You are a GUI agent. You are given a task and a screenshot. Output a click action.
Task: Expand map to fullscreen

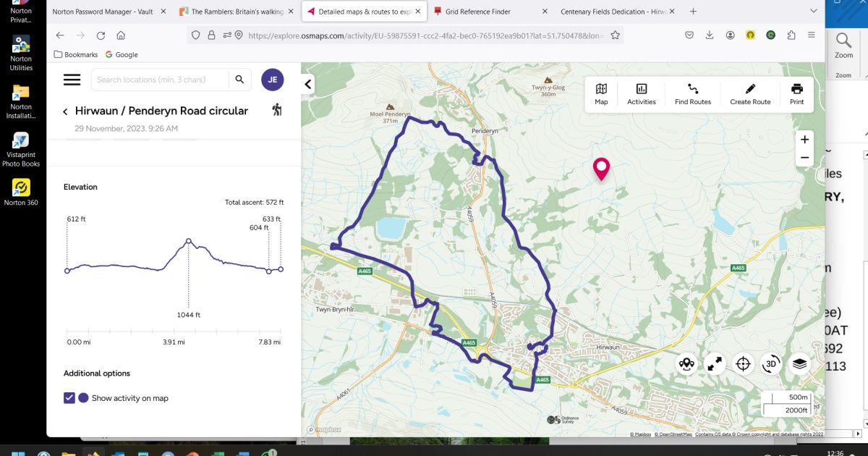pos(714,364)
